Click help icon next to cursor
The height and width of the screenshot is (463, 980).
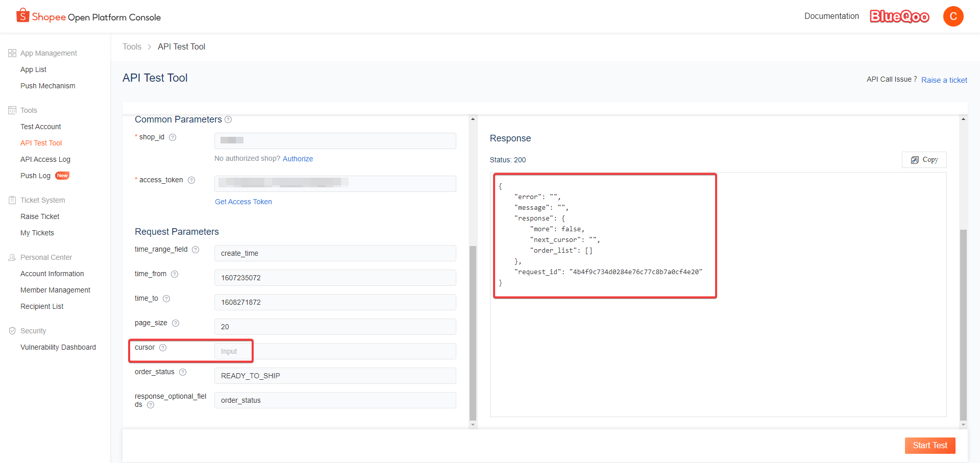point(163,348)
